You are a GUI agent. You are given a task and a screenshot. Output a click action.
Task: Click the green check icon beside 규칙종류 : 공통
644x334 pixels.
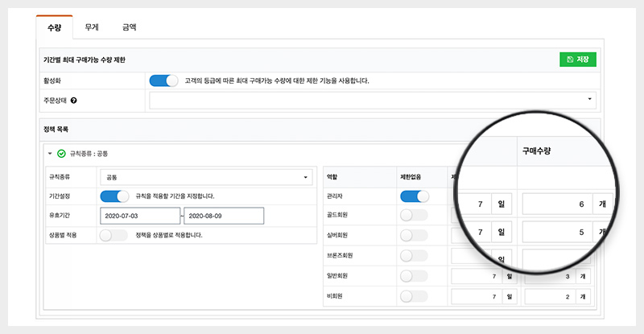coord(61,153)
